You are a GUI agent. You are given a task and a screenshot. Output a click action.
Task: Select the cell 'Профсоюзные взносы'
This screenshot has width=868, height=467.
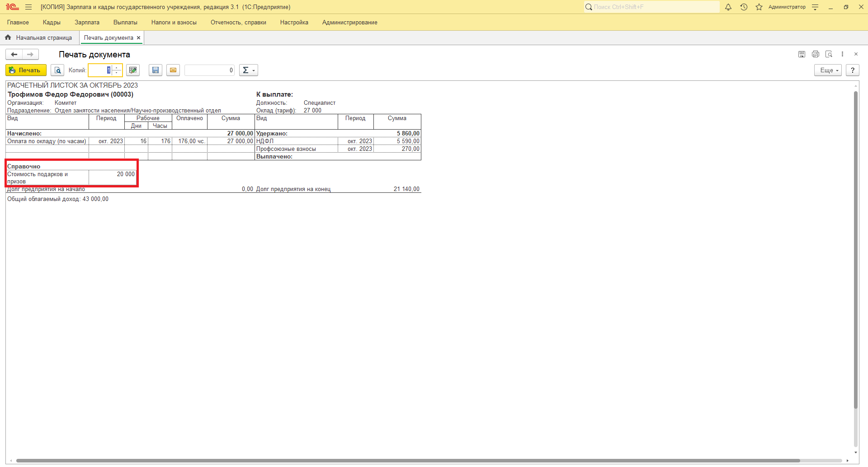click(286, 149)
